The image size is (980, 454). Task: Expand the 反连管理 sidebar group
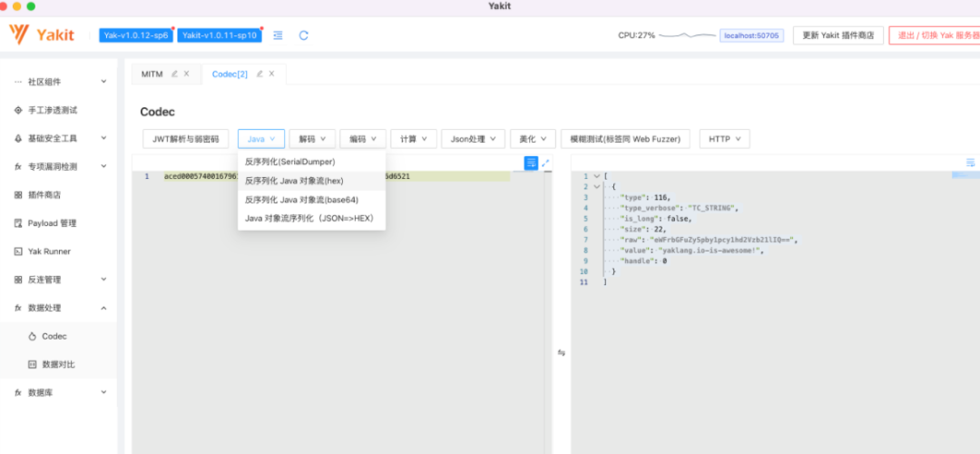point(103,280)
